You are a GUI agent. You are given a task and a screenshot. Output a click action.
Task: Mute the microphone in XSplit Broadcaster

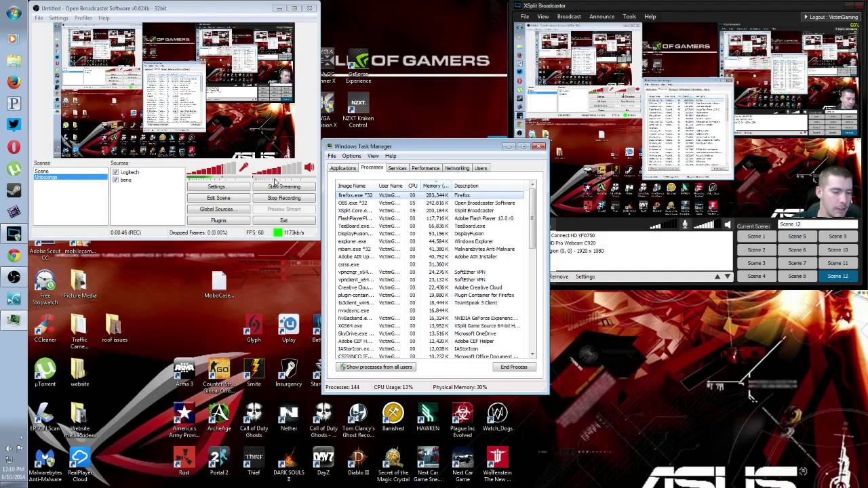tap(685, 224)
